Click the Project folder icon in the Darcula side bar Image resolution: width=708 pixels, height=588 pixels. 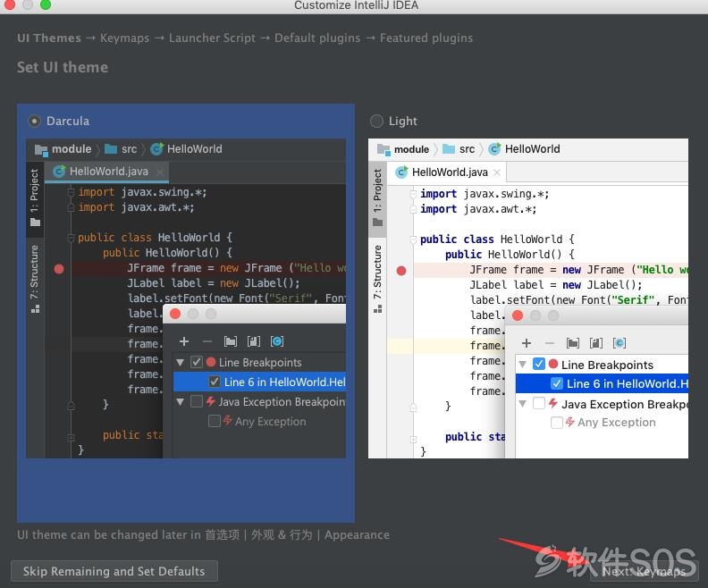35,222
